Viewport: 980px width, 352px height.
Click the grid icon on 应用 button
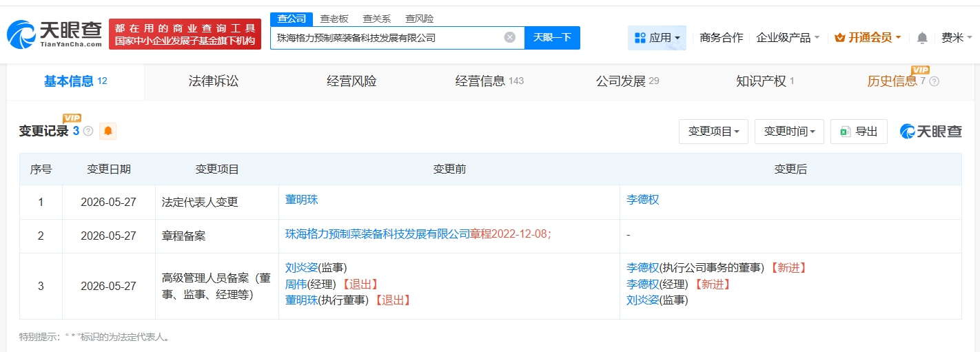coord(640,38)
